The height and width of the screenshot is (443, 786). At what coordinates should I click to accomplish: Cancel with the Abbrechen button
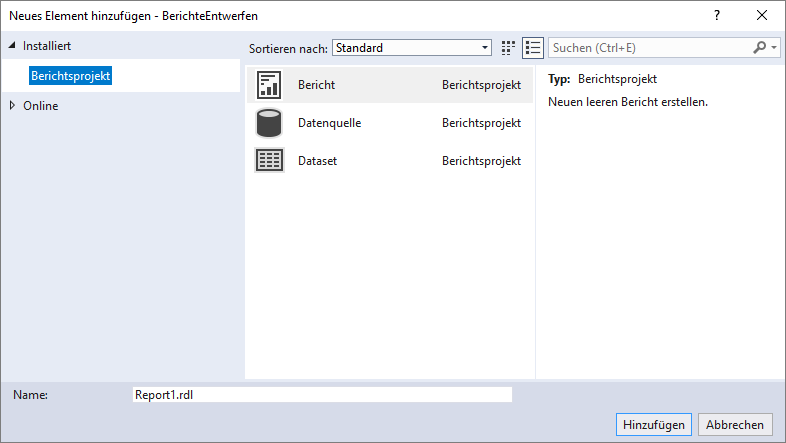(x=736, y=424)
